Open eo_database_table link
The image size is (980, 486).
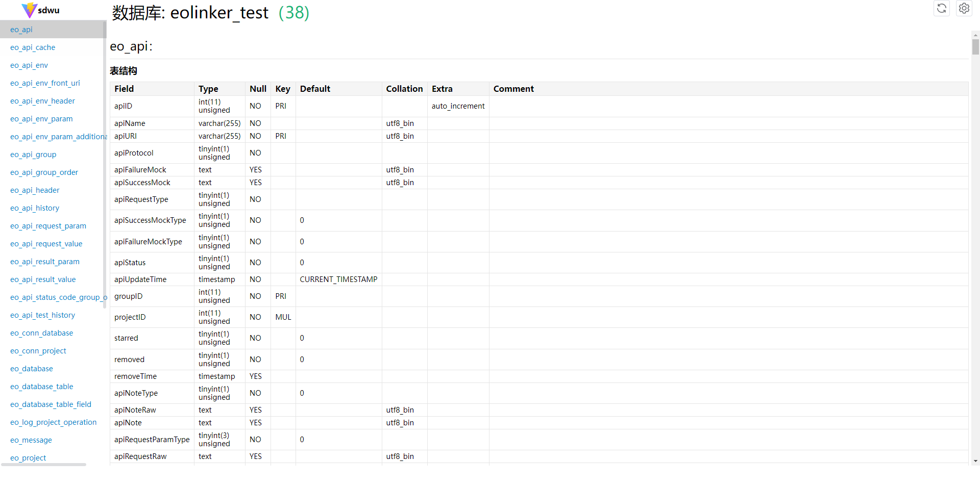coord(42,387)
